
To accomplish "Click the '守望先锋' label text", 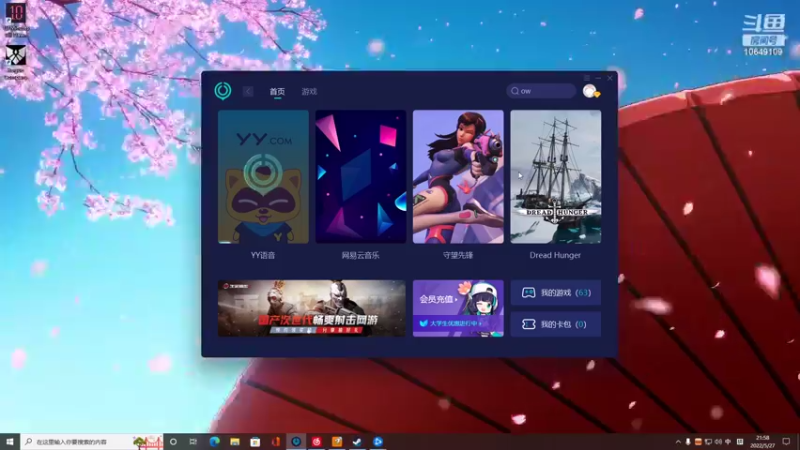I will point(458,255).
